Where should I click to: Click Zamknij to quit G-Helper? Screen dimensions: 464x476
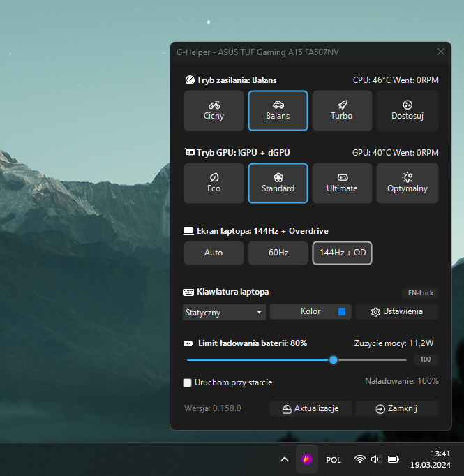[396, 408]
